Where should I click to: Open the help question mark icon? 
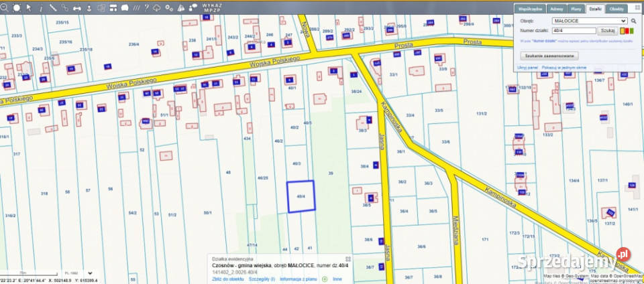tap(146, 8)
